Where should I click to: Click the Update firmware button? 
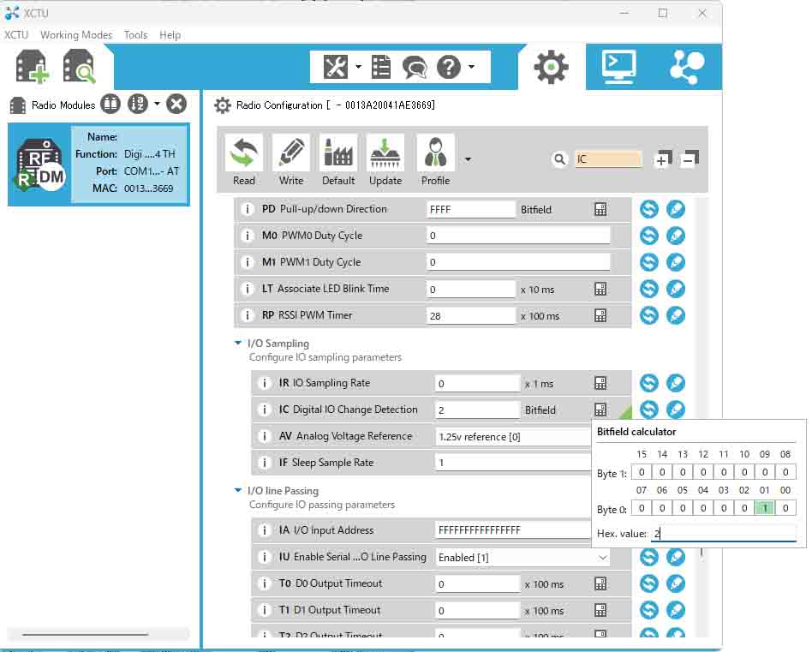[385, 160]
